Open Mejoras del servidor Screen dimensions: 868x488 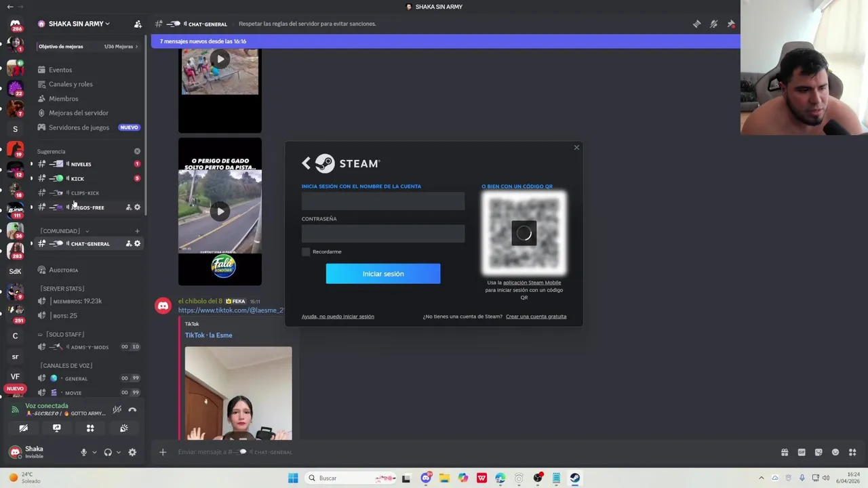point(88,113)
